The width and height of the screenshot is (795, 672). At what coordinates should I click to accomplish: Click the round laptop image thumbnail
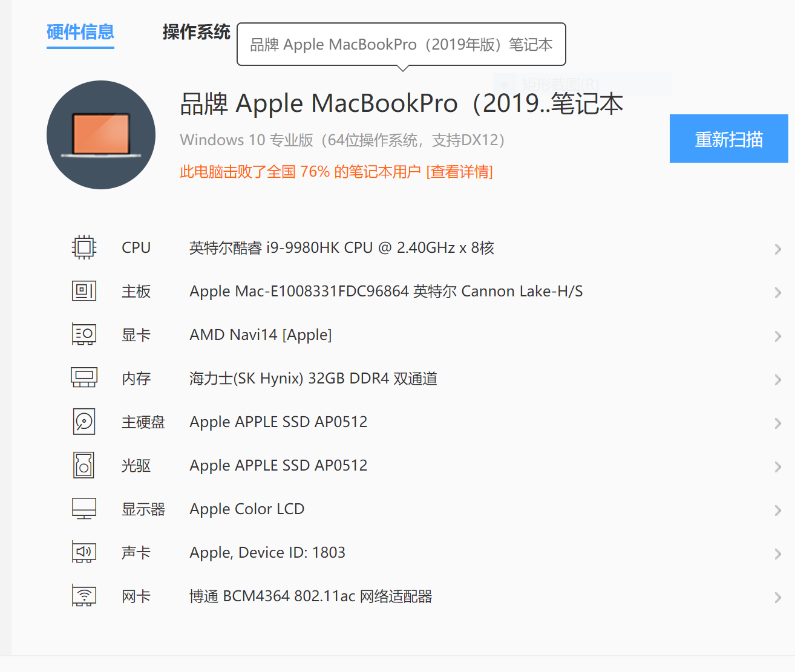pyautogui.click(x=101, y=135)
